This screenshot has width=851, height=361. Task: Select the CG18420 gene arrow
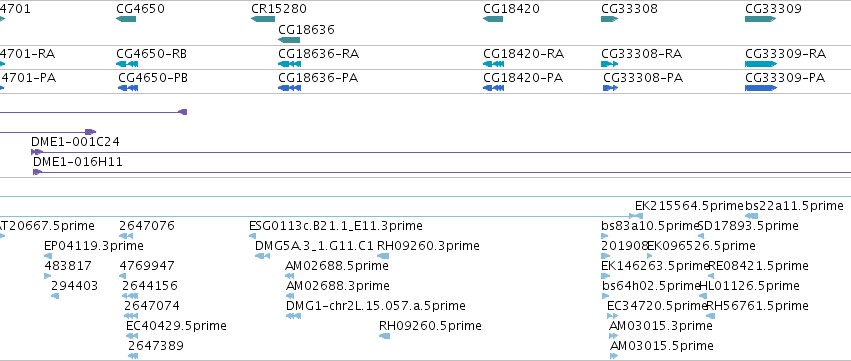point(493,19)
